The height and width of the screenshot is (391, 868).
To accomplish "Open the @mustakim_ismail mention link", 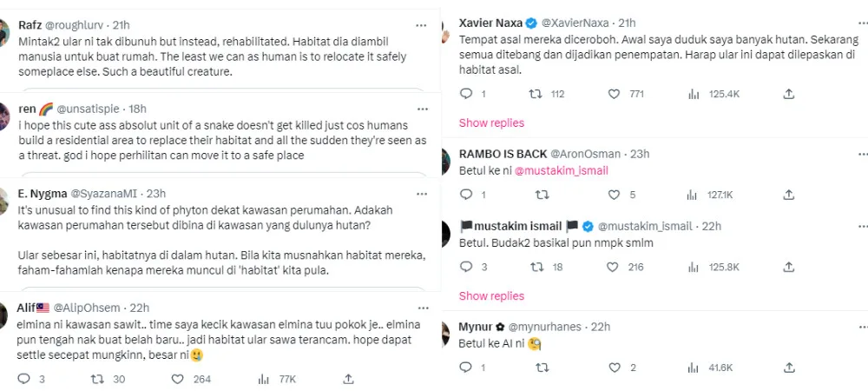I will tap(562, 170).
